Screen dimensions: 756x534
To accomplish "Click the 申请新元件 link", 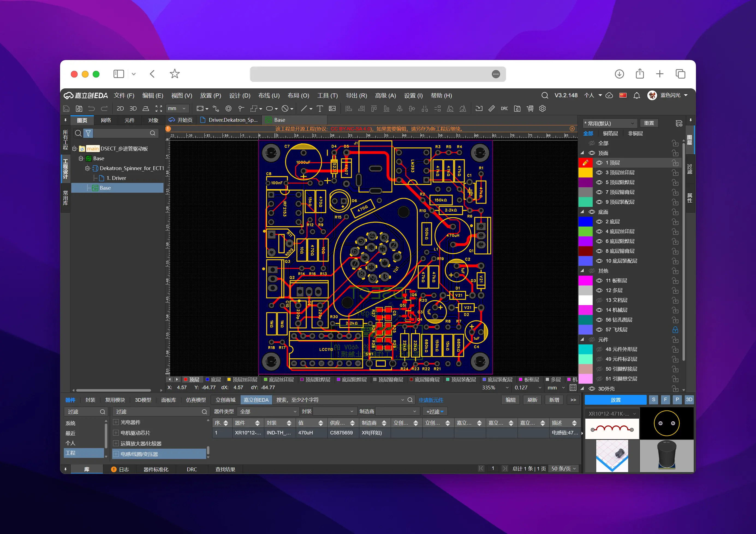I will pos(431,400).
